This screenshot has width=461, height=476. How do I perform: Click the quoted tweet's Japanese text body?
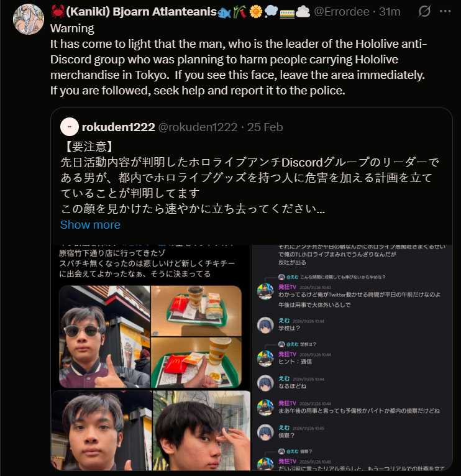pyautogui.click(x=249, y=178)
